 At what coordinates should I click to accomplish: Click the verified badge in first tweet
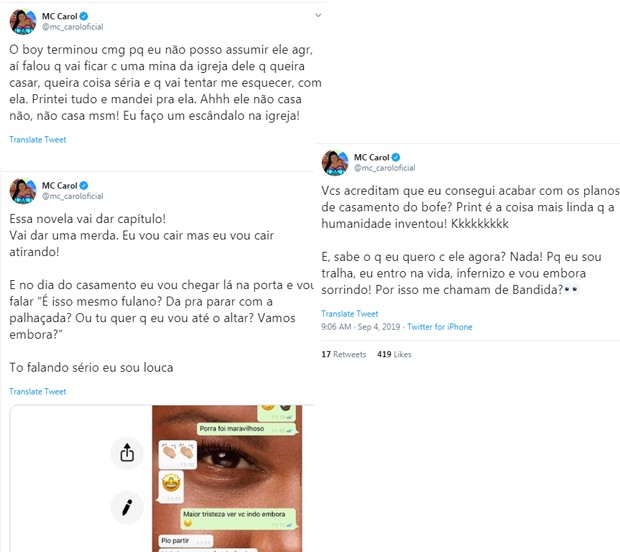point(84,16)
